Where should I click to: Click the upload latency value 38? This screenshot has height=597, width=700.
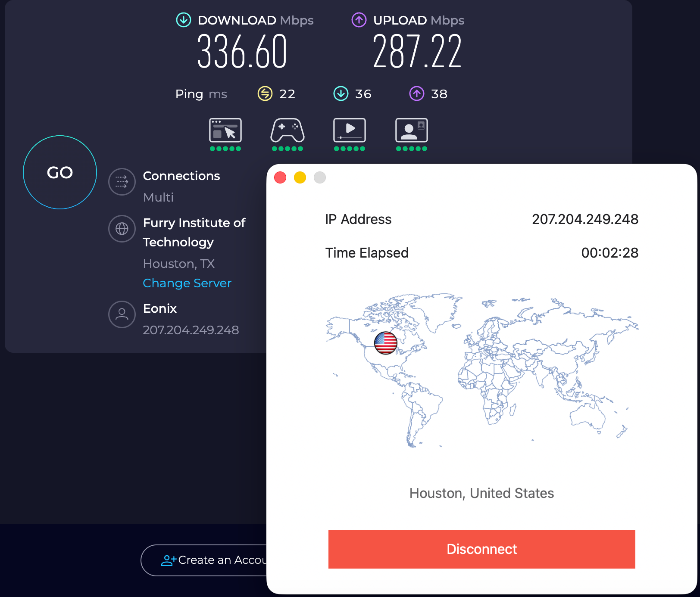[x=439, y=94]
